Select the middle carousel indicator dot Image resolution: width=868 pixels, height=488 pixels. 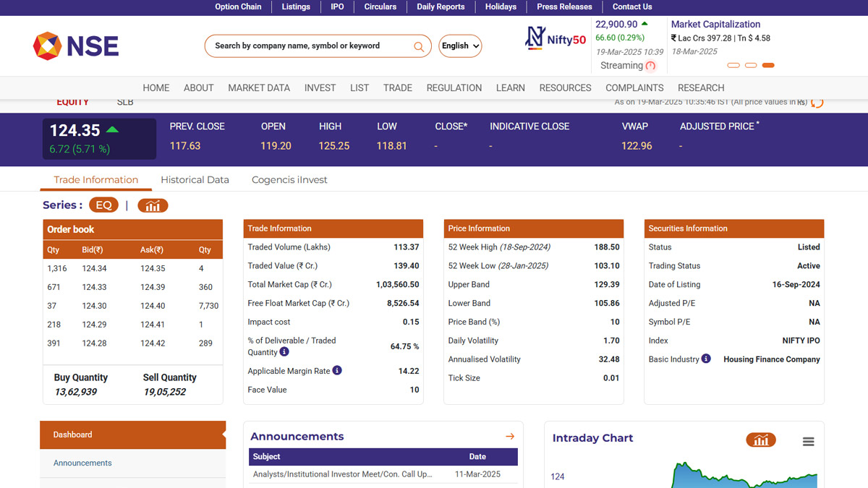click(751, 65)
